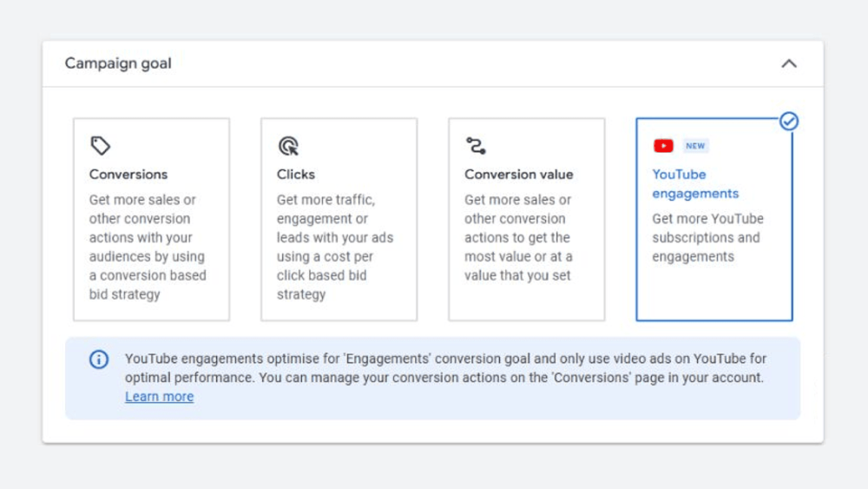Click YouTube engagements card description text
The width and height of the screenshot is (868, 489).
(707, 238)
